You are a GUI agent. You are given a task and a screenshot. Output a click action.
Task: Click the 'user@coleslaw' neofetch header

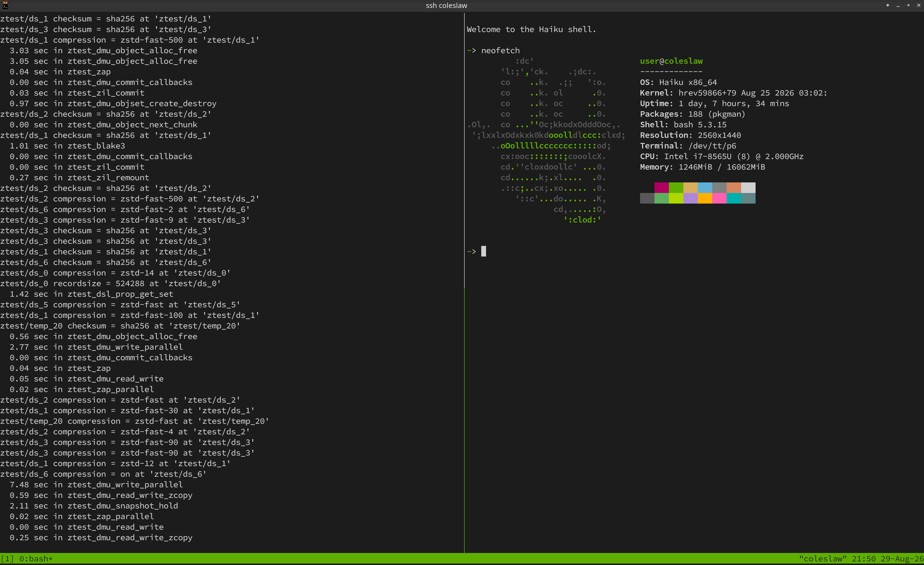pyautogui.click(x=671, y=61)
